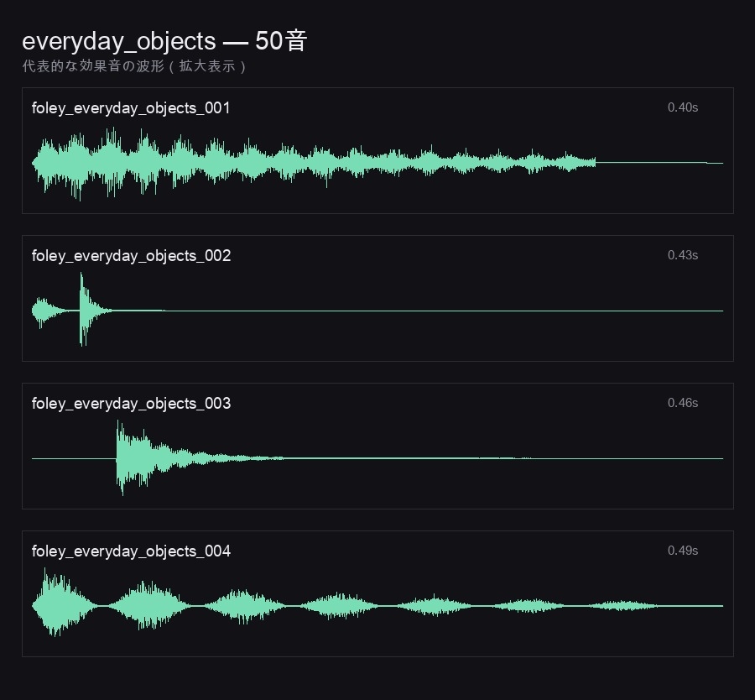Click the foley_everyday_objects_002 waveform
Screen dimensions: 755x700
tap(377, 311)
